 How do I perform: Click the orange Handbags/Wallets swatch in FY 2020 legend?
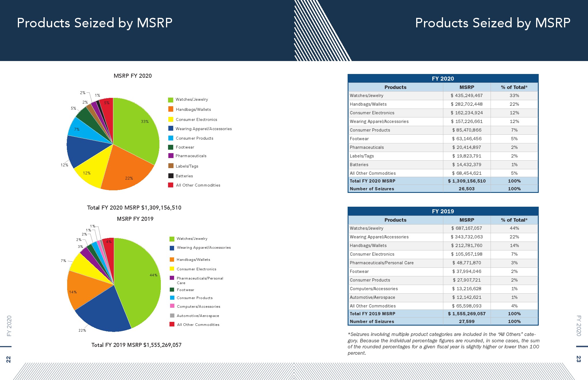point(171,109)
